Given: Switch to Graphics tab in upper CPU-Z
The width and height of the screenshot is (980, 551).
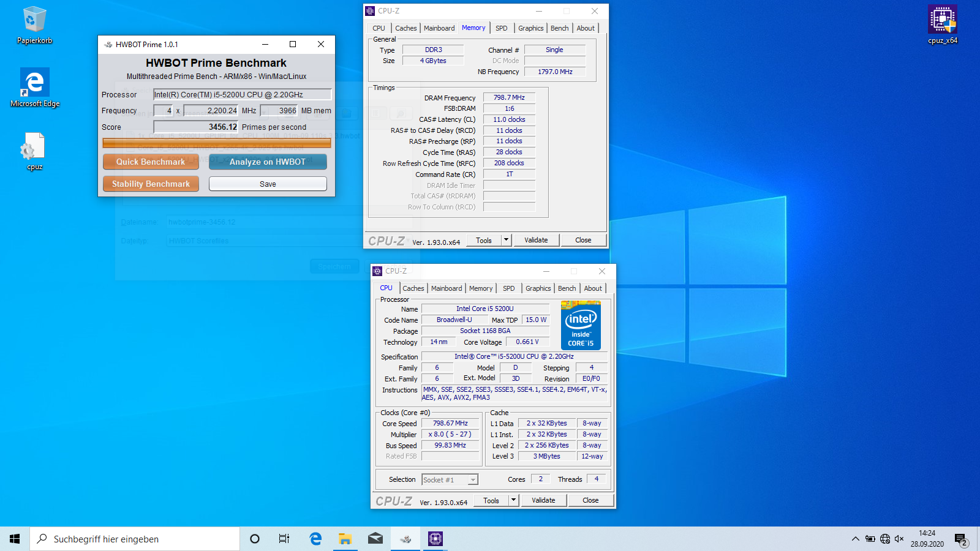Looking at the screenshot, I should click(x=530, y=28).
